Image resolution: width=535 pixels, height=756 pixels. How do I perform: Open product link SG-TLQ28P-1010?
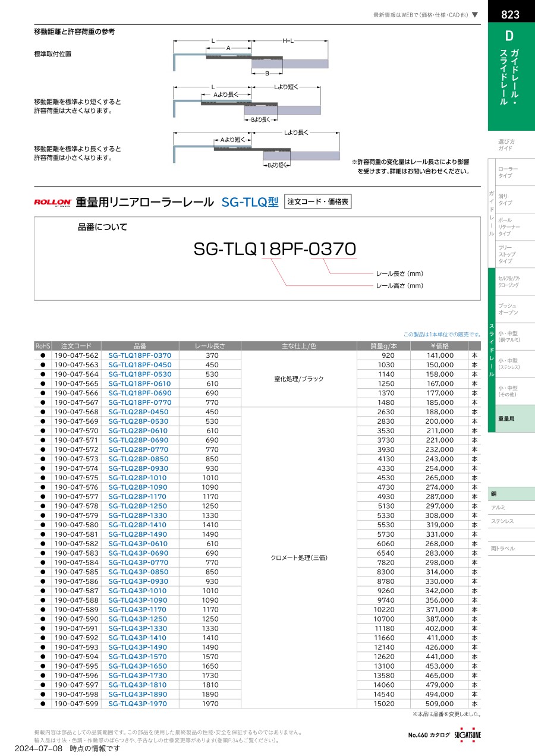138,478
